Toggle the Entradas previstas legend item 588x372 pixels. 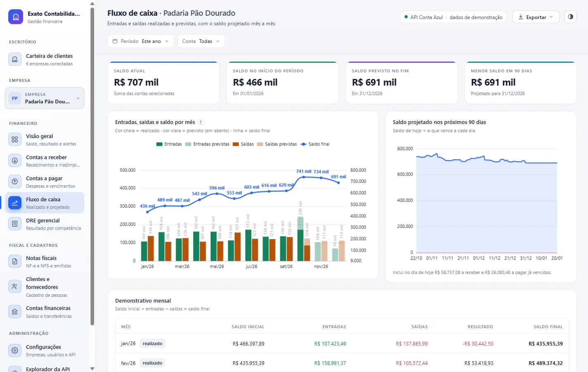pos(207,144)
